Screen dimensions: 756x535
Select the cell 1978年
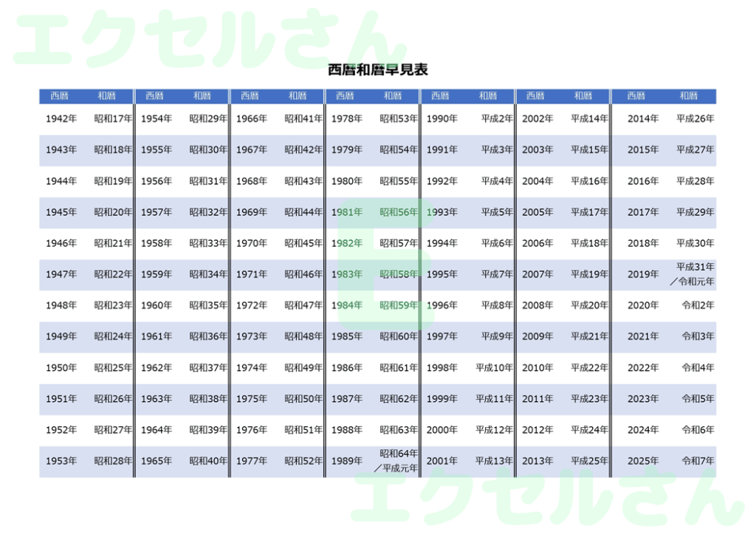[x=347, y=119]
